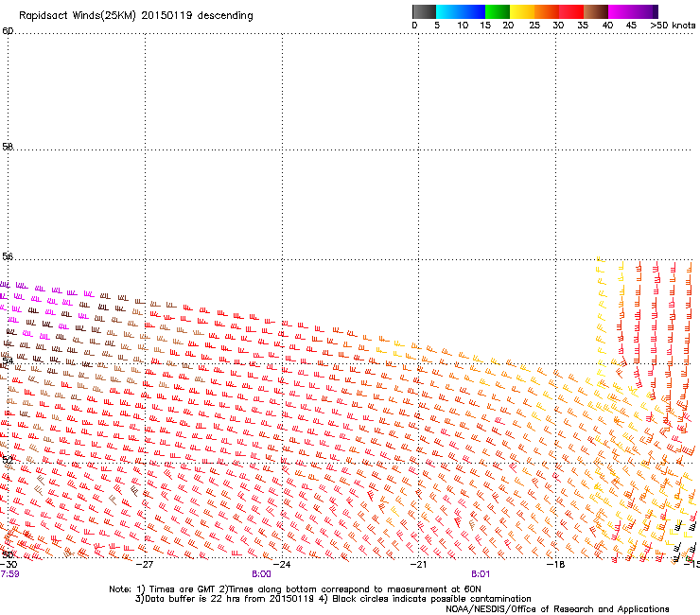
Task: Click the '54' latitude axis label
Action: click(x=8, y=360)
